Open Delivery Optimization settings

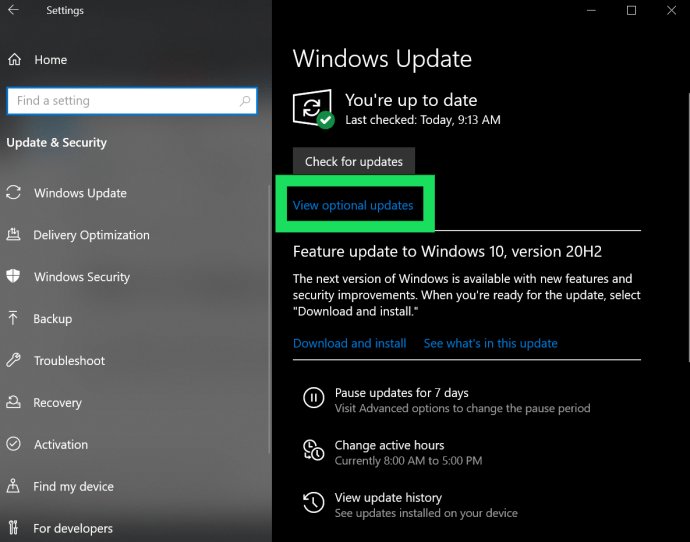(x=92, y=235)
